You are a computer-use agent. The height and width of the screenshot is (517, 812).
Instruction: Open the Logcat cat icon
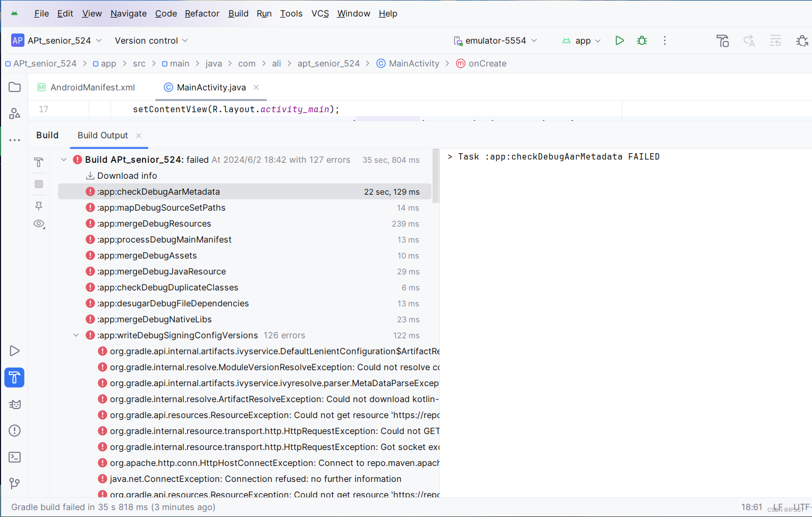(14, 404)
